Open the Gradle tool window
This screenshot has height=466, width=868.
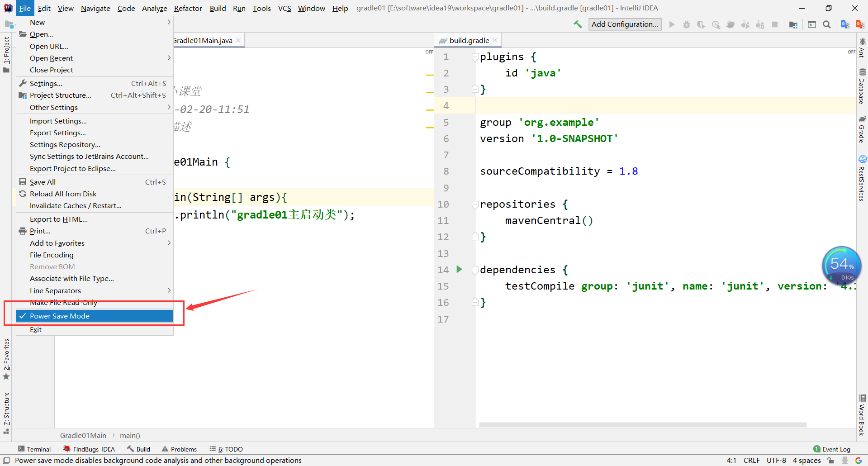(862, 129)
